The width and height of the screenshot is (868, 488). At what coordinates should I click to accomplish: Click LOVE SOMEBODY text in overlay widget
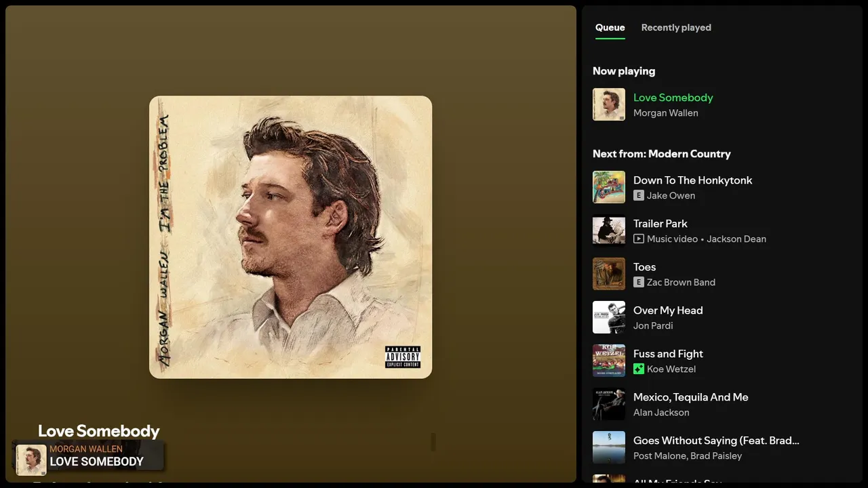coord(96,462)
